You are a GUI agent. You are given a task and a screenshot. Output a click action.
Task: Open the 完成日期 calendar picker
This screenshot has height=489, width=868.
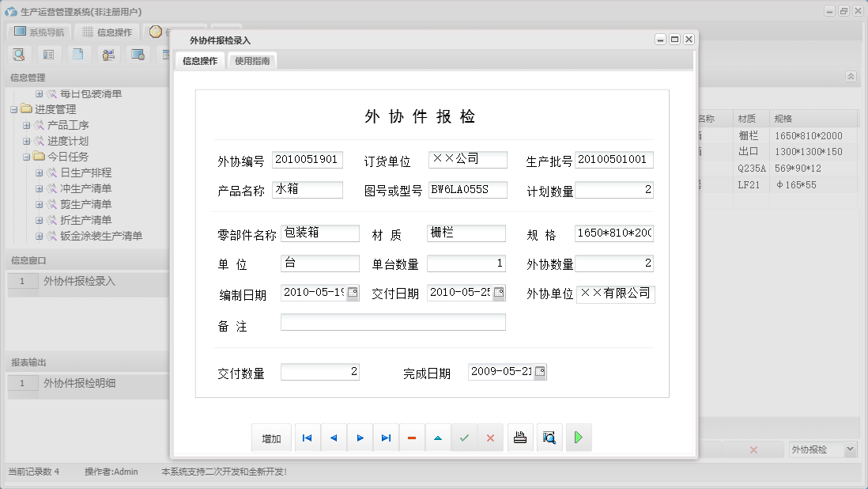pos(539,370)
